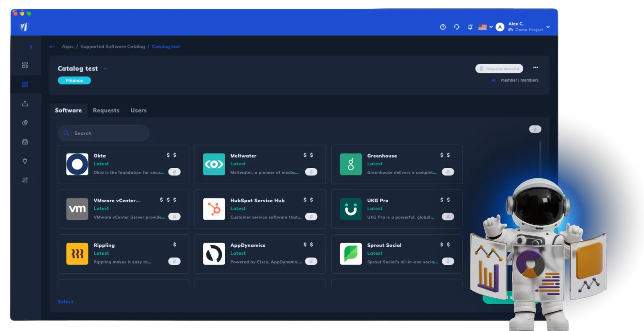This screenshot has width=644, height=331.
Task: Click the Alex C. avatar circle
Action: pos(500,27)
